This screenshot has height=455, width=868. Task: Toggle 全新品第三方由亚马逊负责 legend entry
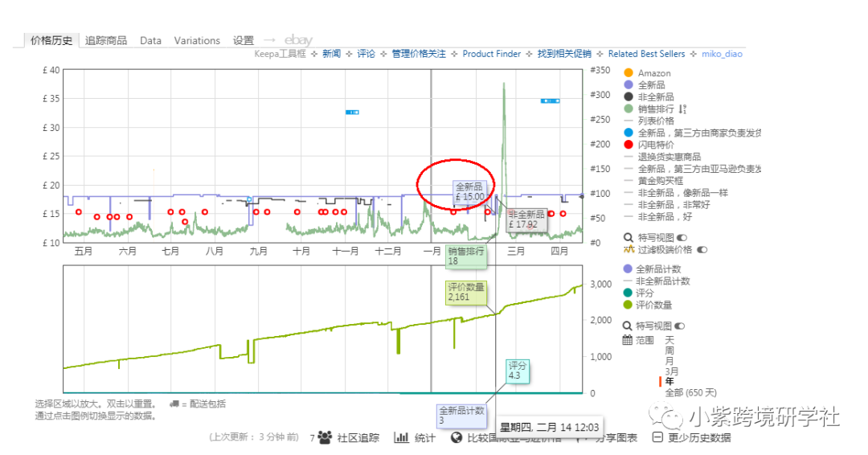point(692,169)
